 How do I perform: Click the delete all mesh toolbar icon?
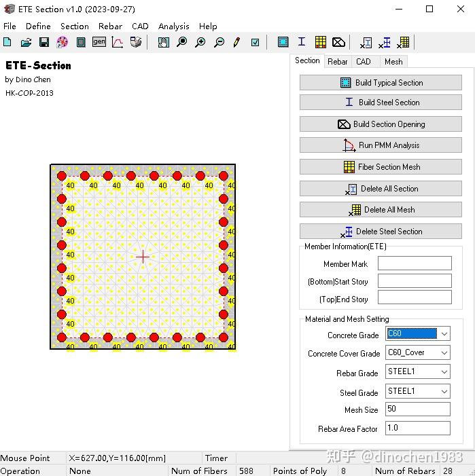point(404,43)
